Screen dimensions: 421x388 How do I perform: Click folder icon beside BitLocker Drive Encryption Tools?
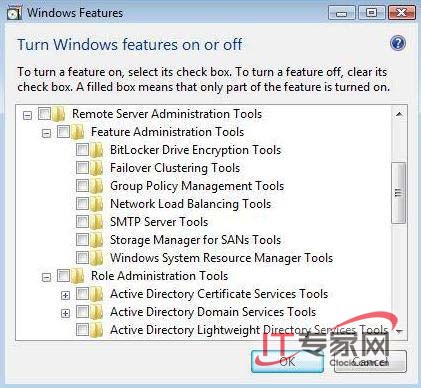(97, 150)
